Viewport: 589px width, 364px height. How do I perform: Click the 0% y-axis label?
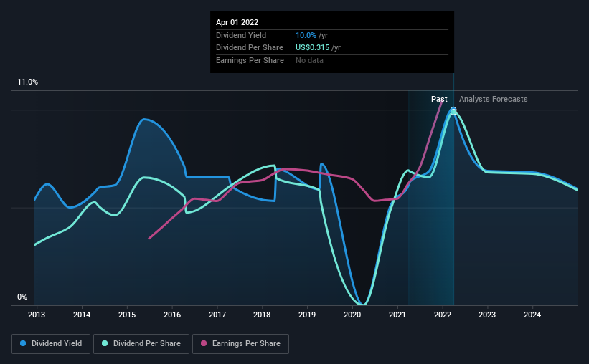point(22,297)
